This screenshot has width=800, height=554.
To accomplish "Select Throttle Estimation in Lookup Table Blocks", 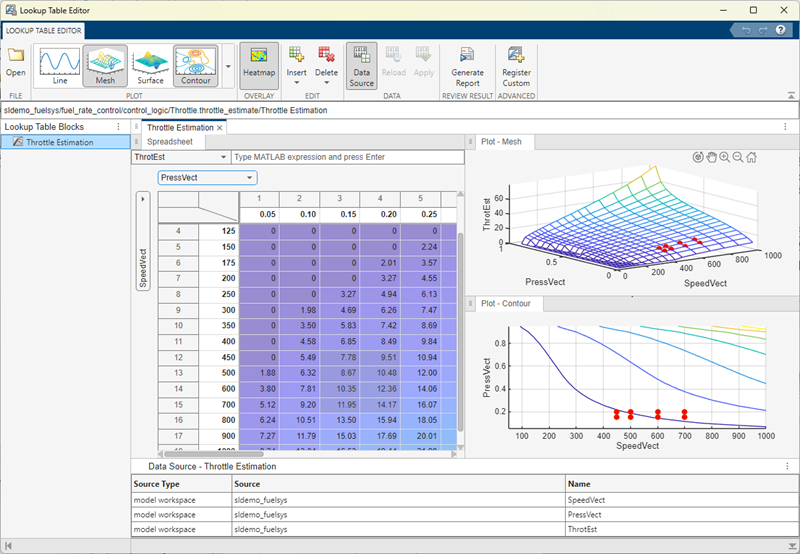I will tap(59, 142).
